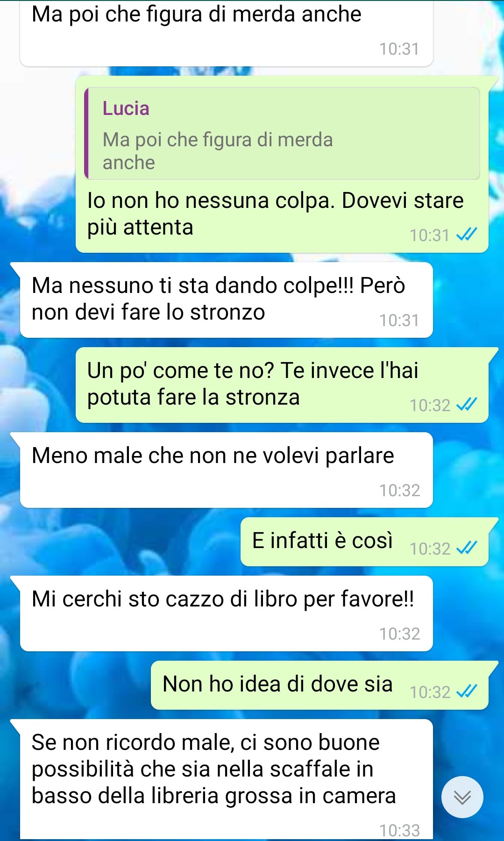Tap read receipt ticks on 'Io non ho nessuna colpa'

pyautogui.click(x=466, y=234)
